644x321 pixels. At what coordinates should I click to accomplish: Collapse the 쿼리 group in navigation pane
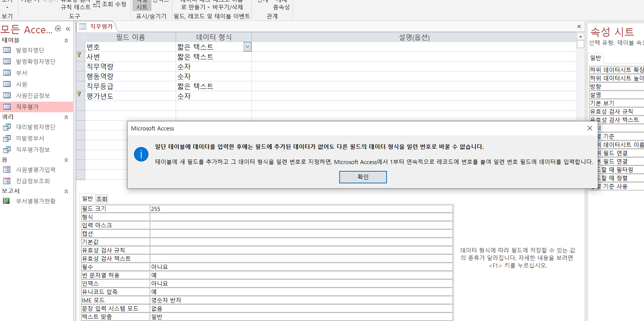(x=66, y=117)
